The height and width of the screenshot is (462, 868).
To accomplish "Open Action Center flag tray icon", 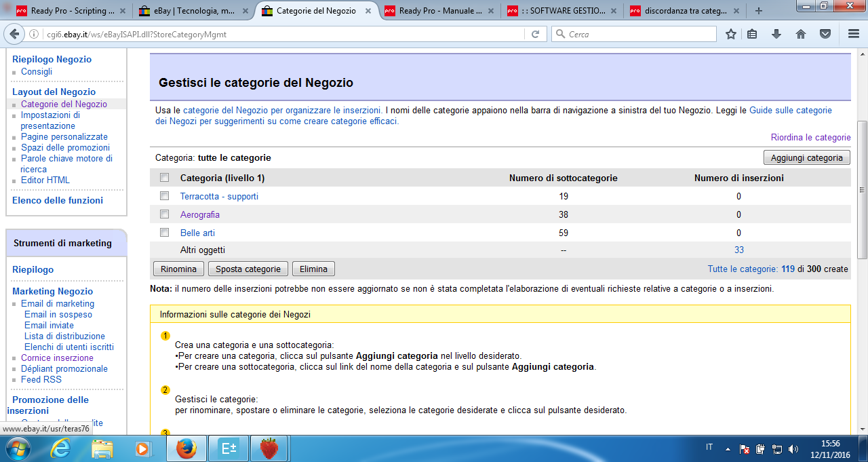I will point(745,449).
